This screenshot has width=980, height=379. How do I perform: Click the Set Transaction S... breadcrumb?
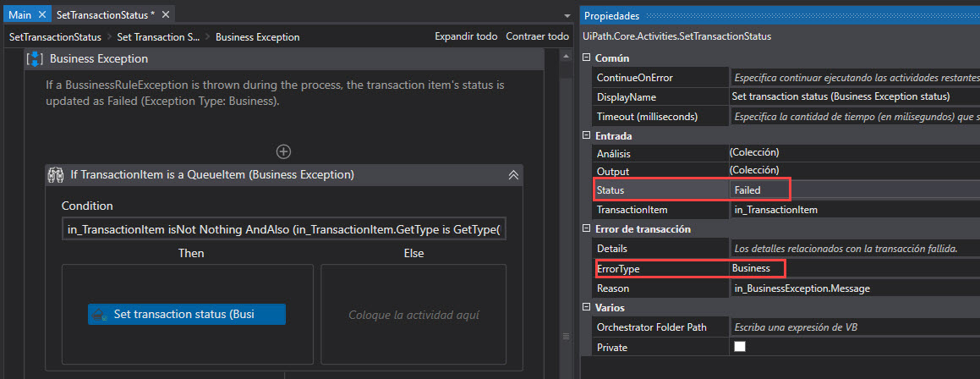pos(159,37)
